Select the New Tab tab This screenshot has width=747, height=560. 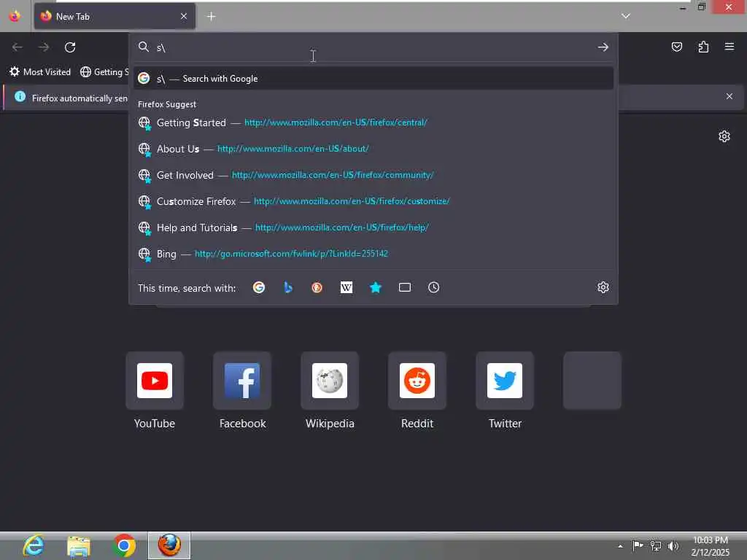coord(115,16)
